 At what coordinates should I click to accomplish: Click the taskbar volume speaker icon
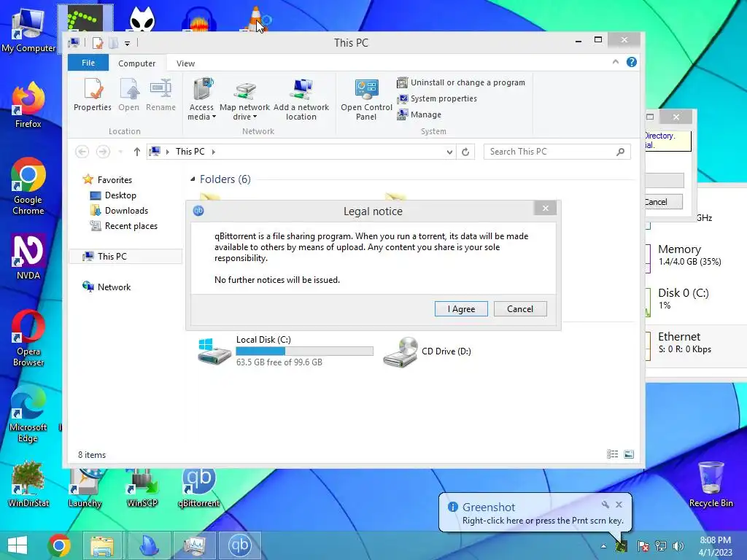(x=678, y=546)
